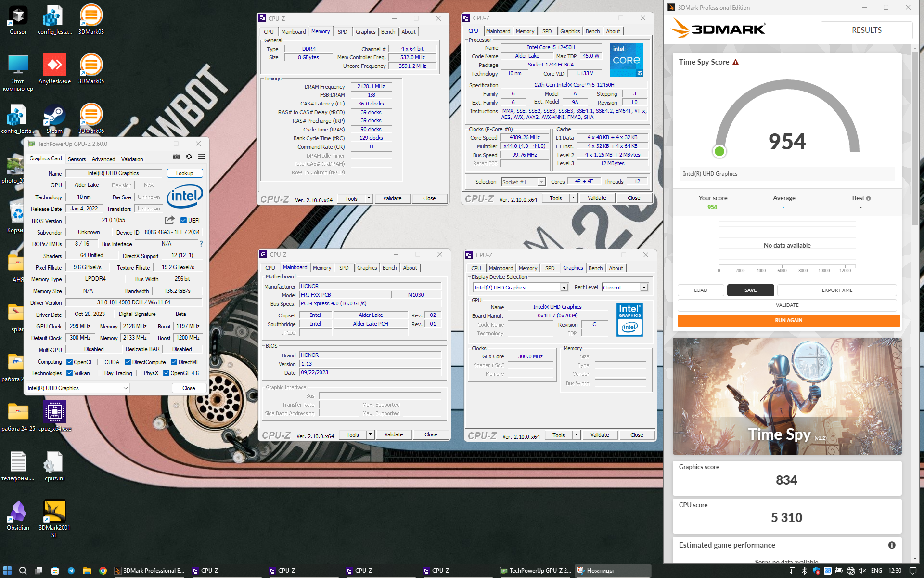
Task: Open Obsidian desktop shortcut
Action: pyautogui.click(x=18, y=516)
